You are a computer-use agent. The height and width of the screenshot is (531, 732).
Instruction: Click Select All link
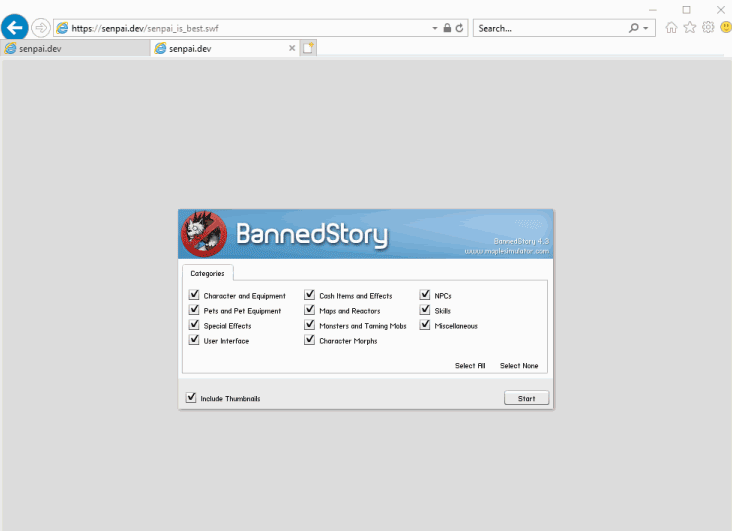click(470, 366)
